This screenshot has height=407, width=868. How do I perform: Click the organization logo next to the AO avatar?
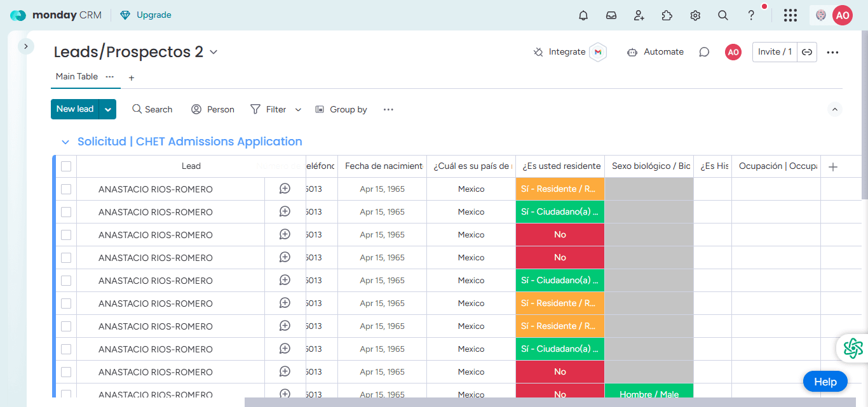pyautogui.click(x=821, y=15)
